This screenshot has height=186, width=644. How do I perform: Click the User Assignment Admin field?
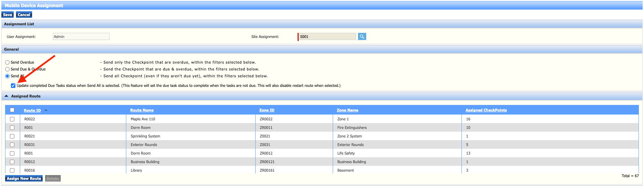click(81, 37)
